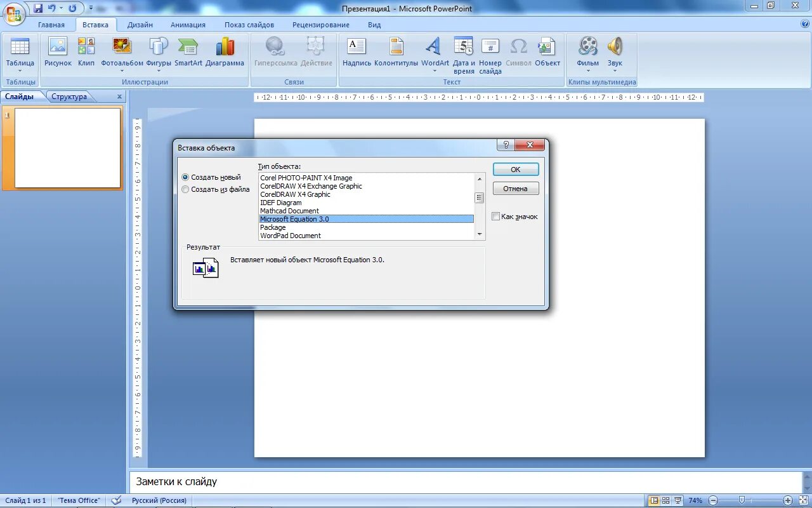The height and width of the screenshot is (508, 812).
Task: Enable Как значок checkbox
Action: (496, 217)
